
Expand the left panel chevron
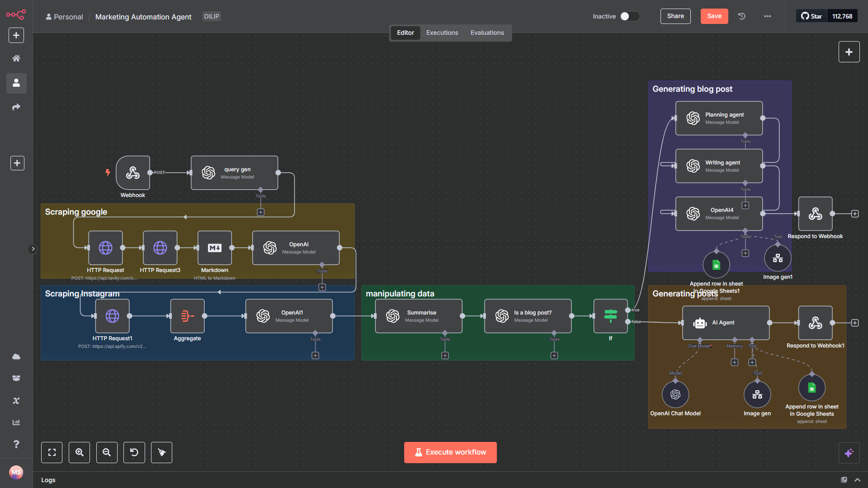[33, 249]
